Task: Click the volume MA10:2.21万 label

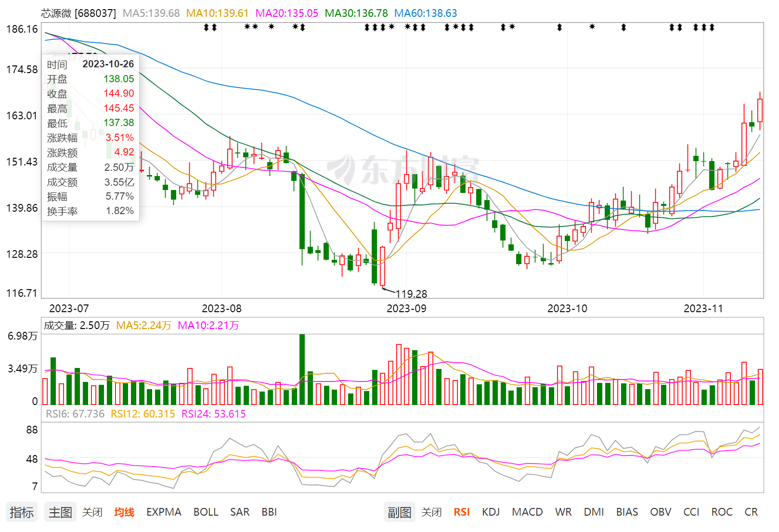Action: coord(208,326)
